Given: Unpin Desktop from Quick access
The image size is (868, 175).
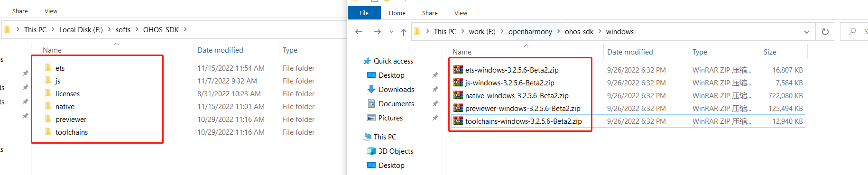Looking at the screenshot, I should pos(435,75).
